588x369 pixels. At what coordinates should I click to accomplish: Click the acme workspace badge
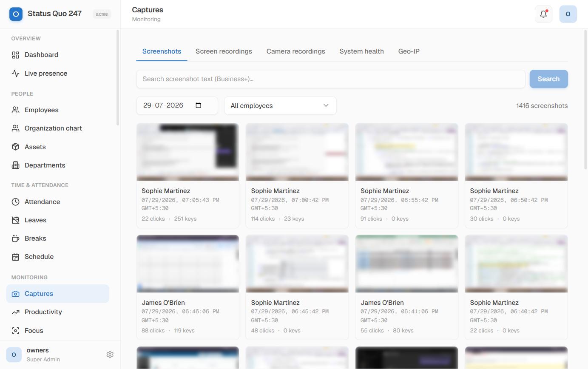coord(102,14)
